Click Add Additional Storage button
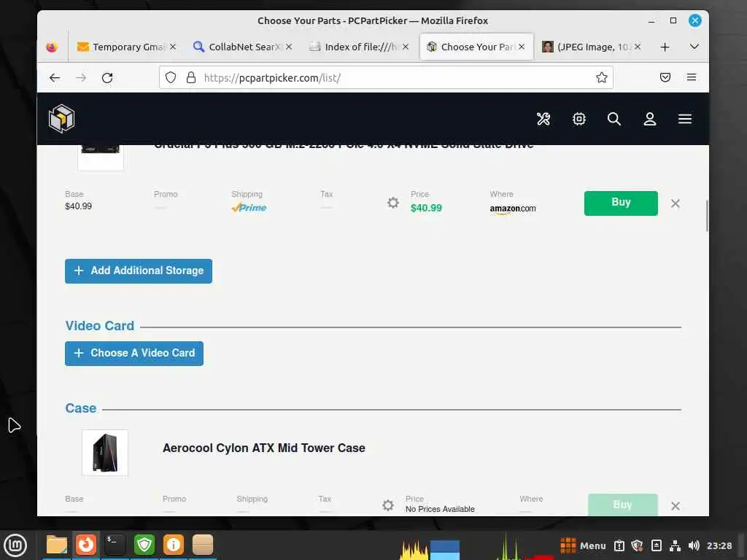 pos(139,271)
